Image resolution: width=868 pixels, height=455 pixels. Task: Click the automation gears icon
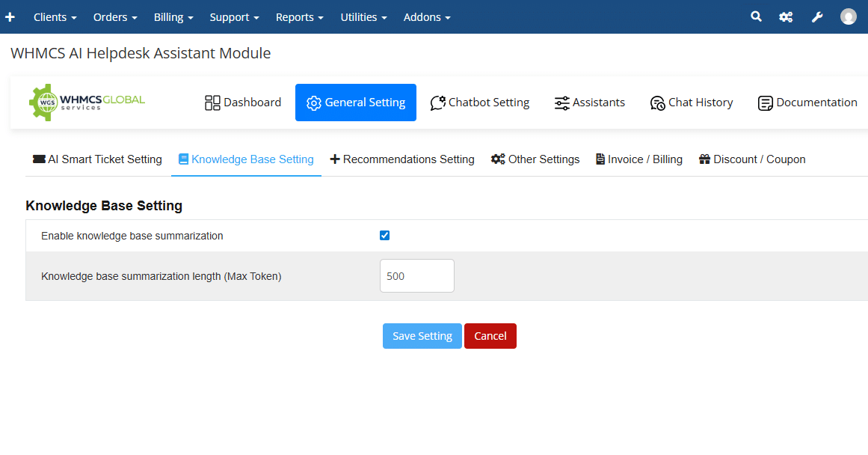tap(786, 16)
